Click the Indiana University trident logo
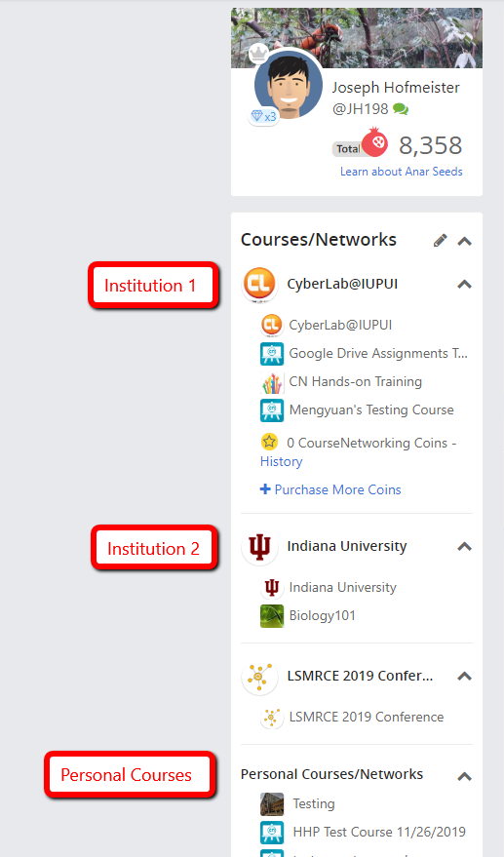Image resolution: width=504 pixels, height=857 pixels. [259, 547]
